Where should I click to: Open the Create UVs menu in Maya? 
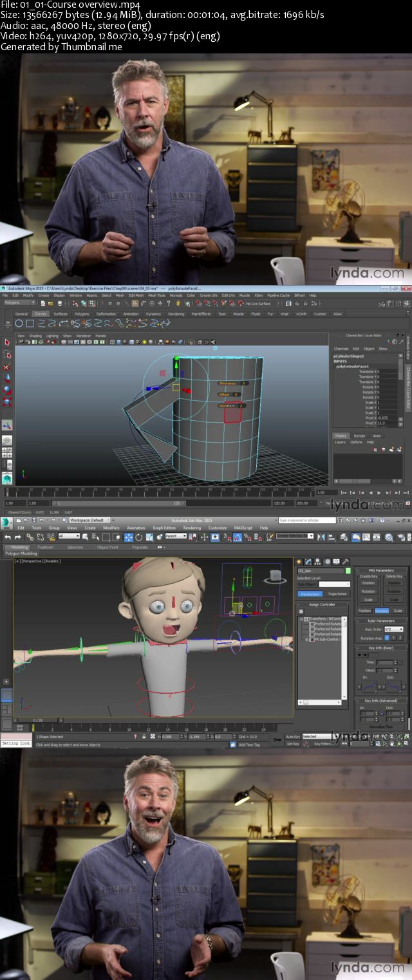(209, 295)
